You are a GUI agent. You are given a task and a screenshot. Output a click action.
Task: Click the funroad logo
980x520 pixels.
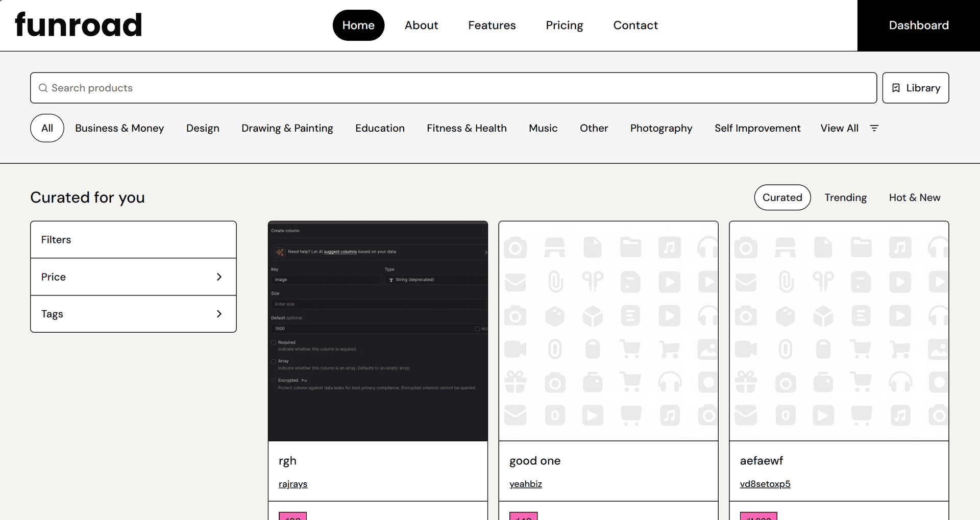tap(78, 25)
